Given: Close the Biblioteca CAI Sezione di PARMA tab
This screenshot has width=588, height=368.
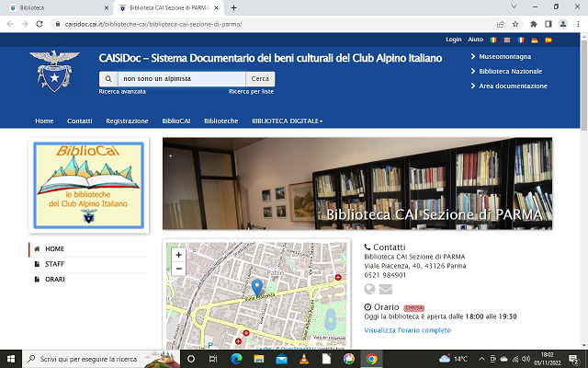Looking at the screenshot, I should tap(216, 8).
